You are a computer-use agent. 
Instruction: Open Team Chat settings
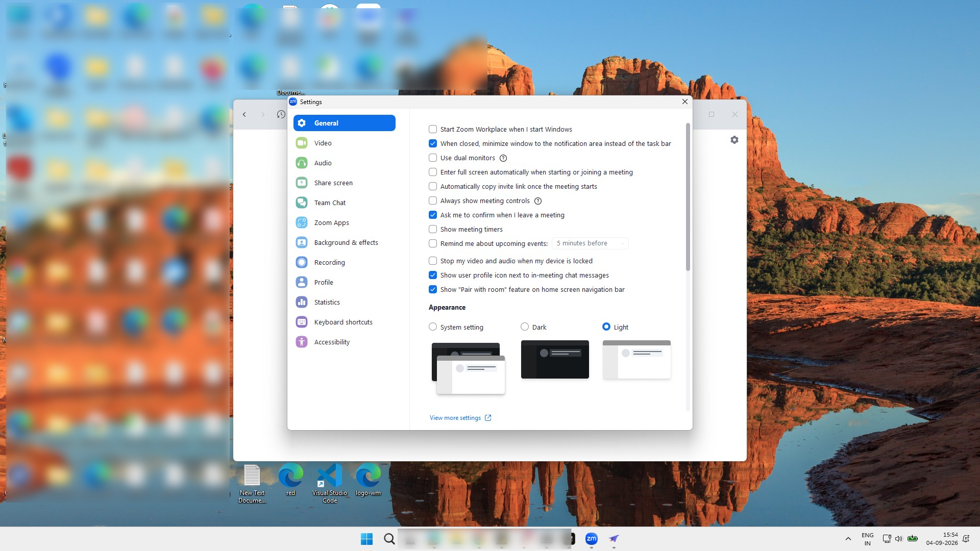click(345, 203)
